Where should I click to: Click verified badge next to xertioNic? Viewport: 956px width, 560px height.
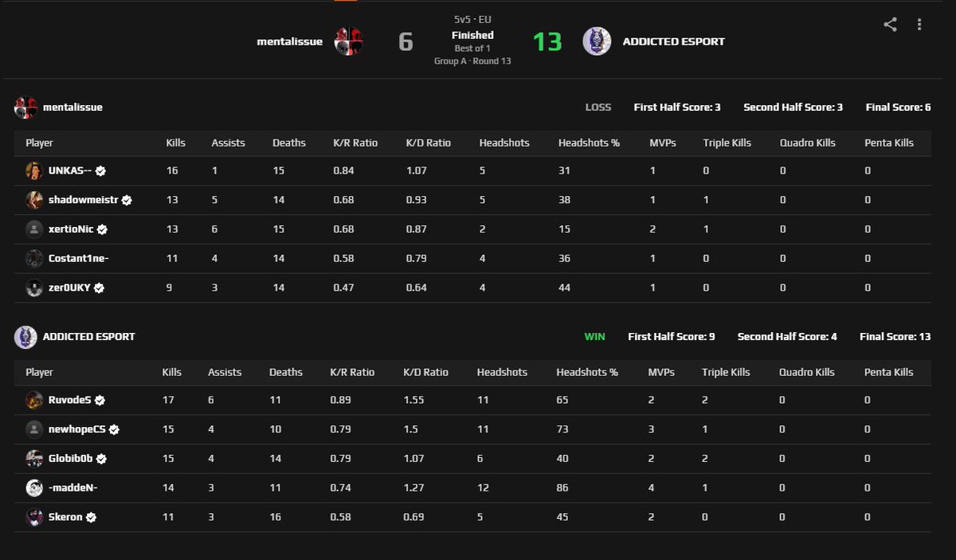coord(102,229)
